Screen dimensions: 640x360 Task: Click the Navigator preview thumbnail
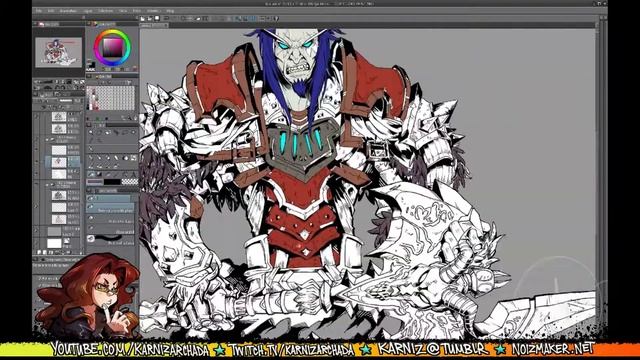click(58, 52)
